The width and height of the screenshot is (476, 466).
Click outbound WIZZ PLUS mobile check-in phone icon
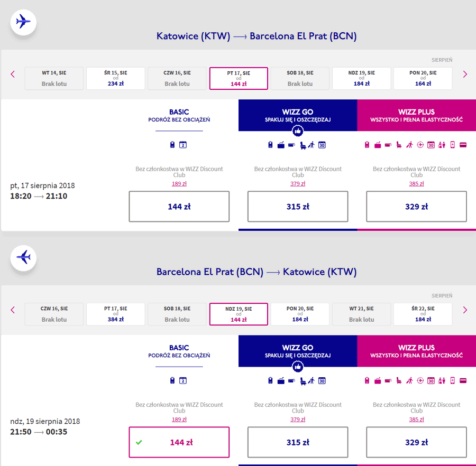coord(453,145)
